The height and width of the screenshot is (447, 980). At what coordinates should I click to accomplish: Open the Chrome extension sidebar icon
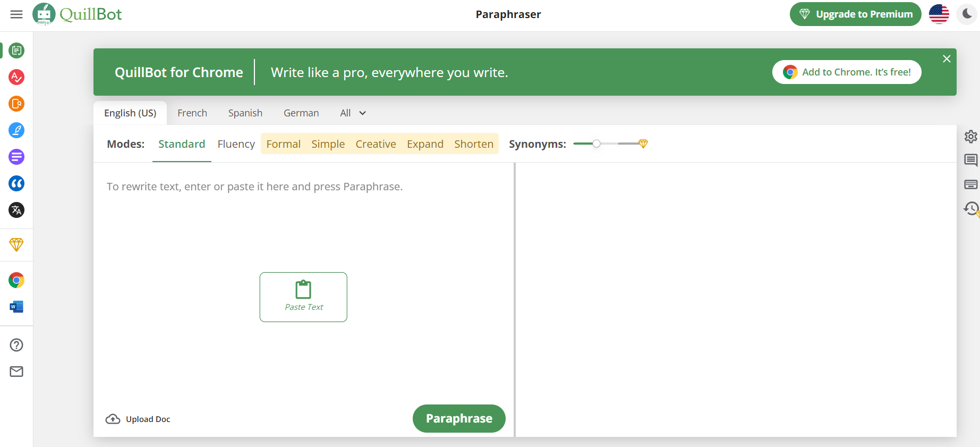click(x=16, y=280)
